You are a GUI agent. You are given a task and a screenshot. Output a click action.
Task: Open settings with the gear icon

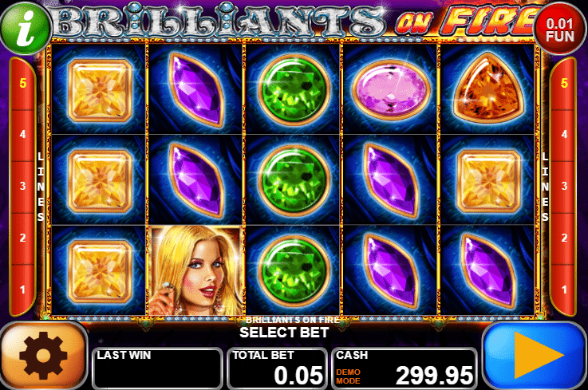[x=44, y=355]
